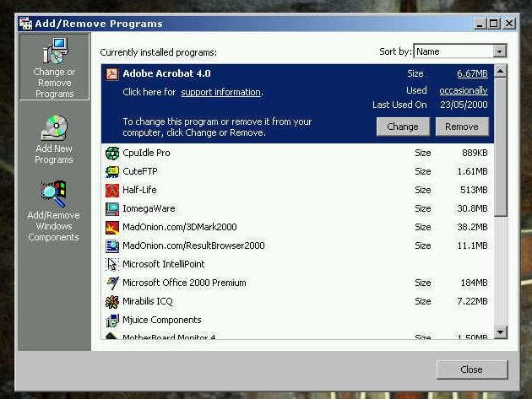
Task: Close the window with the title bar X
Action: (509, 24)
